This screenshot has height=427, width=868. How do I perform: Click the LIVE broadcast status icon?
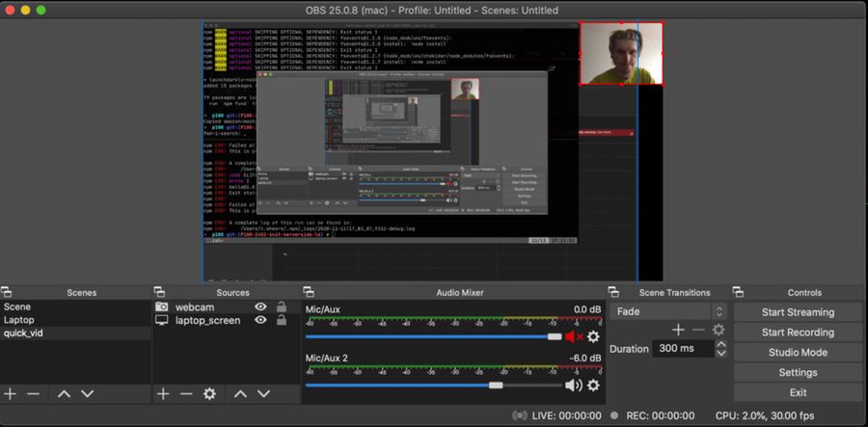[x=519, y=415]
